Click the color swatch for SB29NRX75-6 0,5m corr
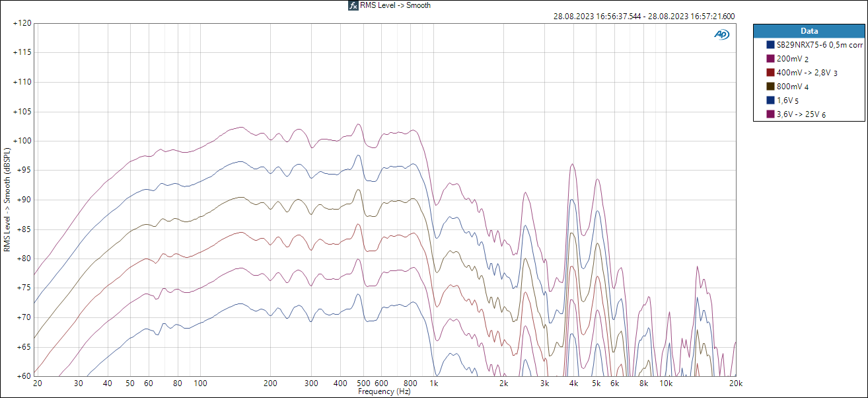This screenshot has width=868, height=398. coord(770,45)
